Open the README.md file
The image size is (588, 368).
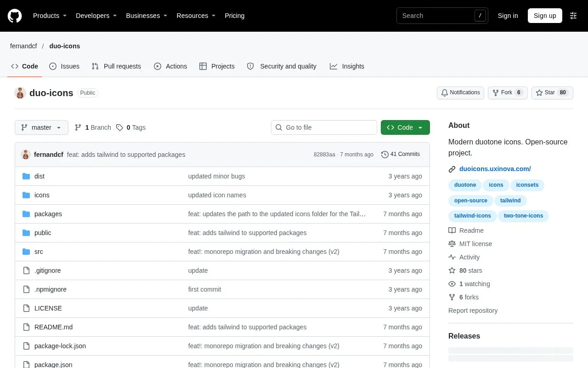tap(53, 327)
